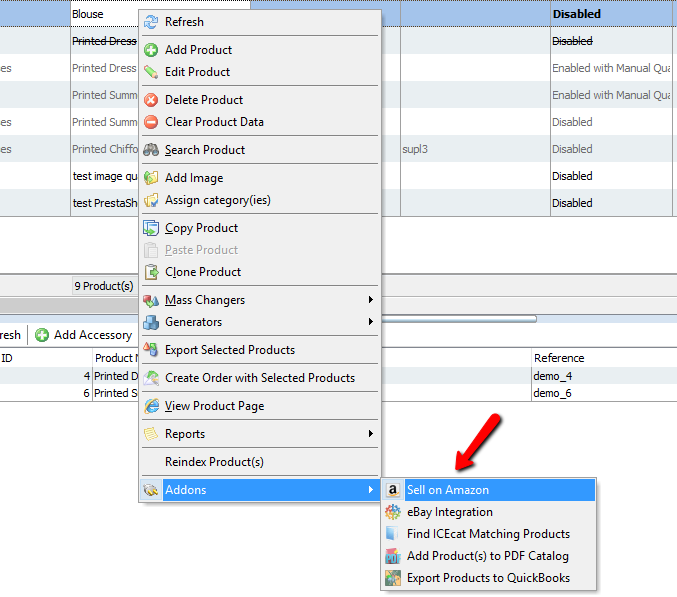Click accessory row with ID 6
This screenshot has height=597, width=677.
(69, 393)
